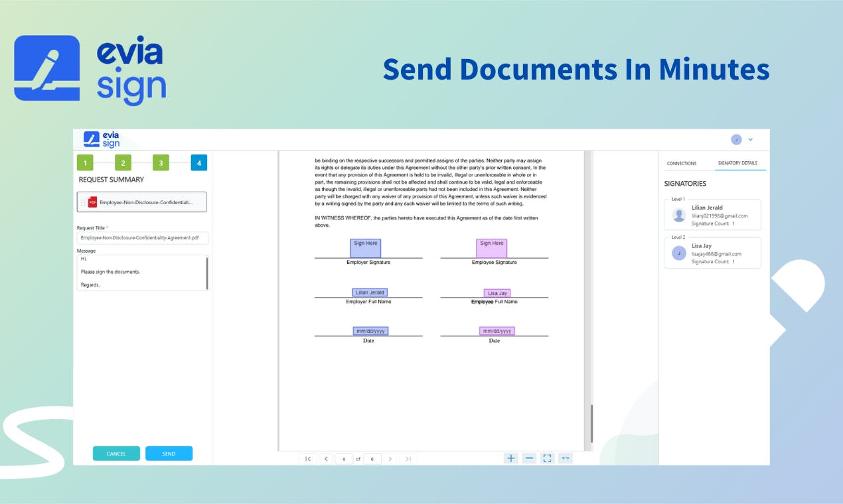Image resolution: width=843 pixels, height=504 pixels.
Task: Click the document viewer vertical scrollbar
Action: tap(591, 423)
